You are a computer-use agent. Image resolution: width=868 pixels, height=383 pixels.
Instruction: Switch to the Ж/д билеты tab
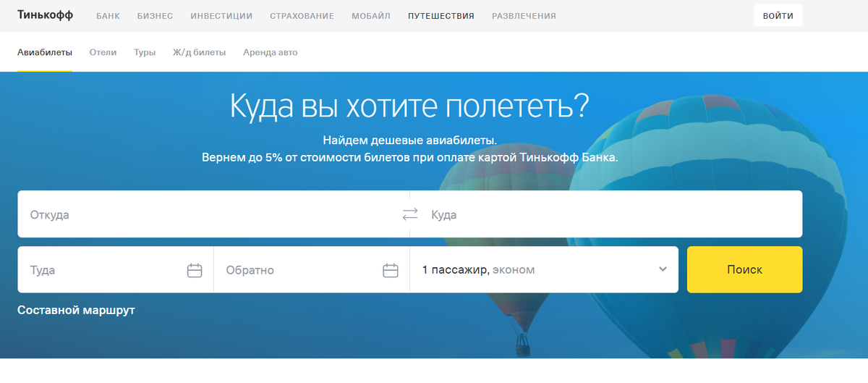click(x=199, y=52)
